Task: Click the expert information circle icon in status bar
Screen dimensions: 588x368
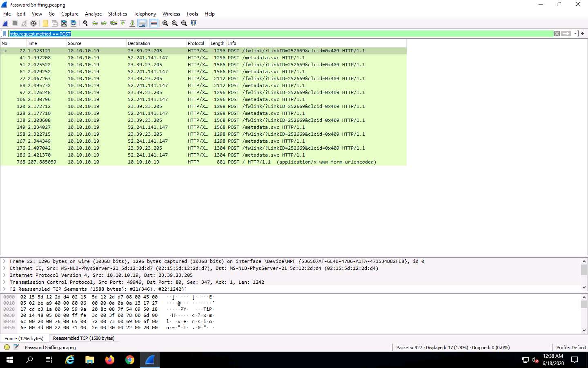Action: 7,347
